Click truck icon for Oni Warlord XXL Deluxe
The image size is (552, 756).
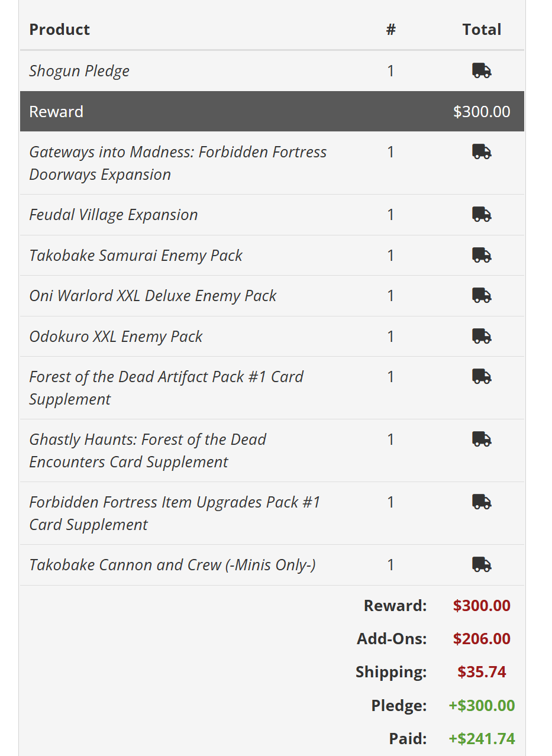coord(482,295)
